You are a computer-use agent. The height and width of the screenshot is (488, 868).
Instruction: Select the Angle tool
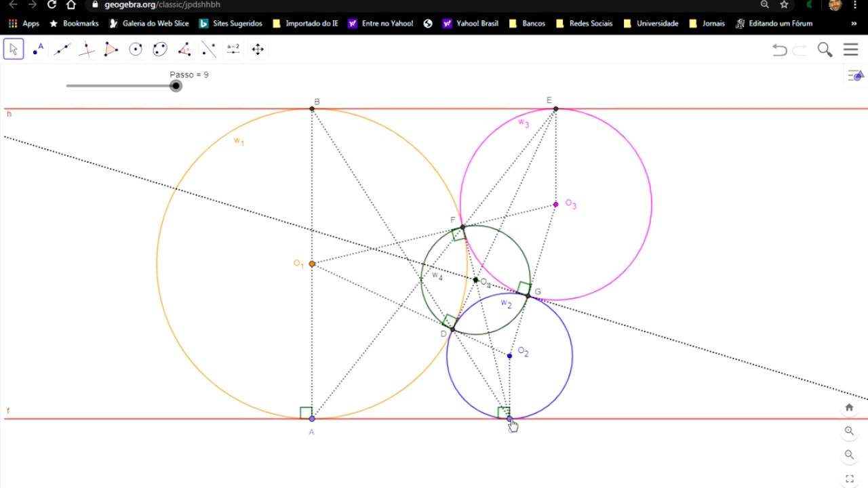point(184,49)
